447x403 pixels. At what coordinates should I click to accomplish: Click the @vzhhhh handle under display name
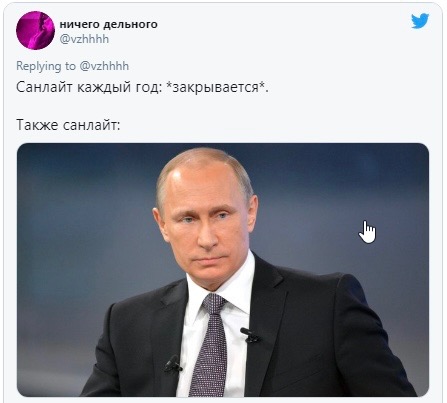(x=84, y=39)
